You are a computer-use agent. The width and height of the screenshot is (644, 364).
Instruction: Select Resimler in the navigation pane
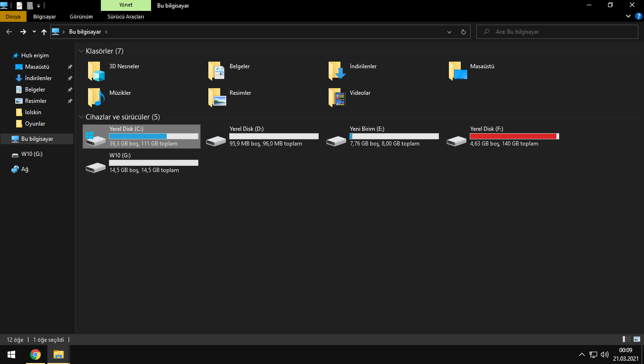click(36, 101)
